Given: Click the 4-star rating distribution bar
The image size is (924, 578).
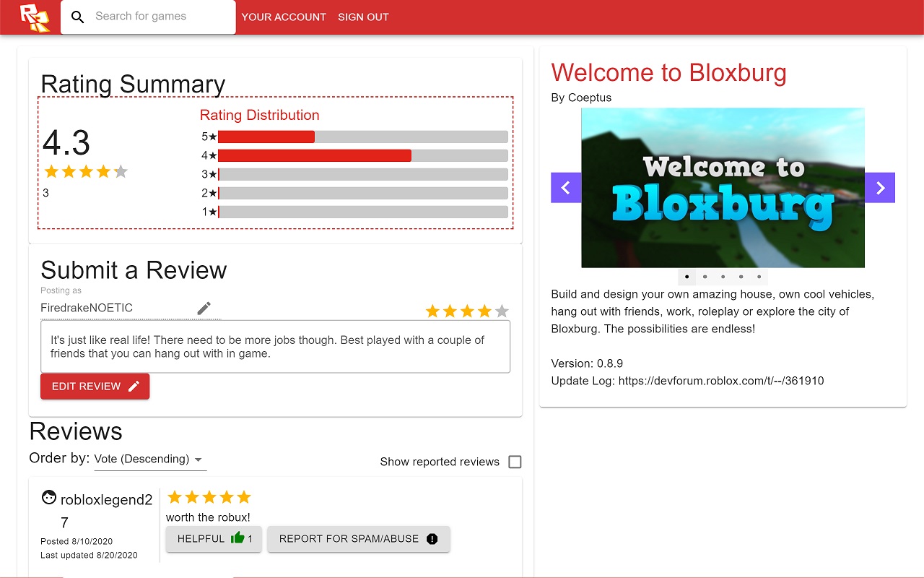Looking at the screenshot, I should pos(363,155).
